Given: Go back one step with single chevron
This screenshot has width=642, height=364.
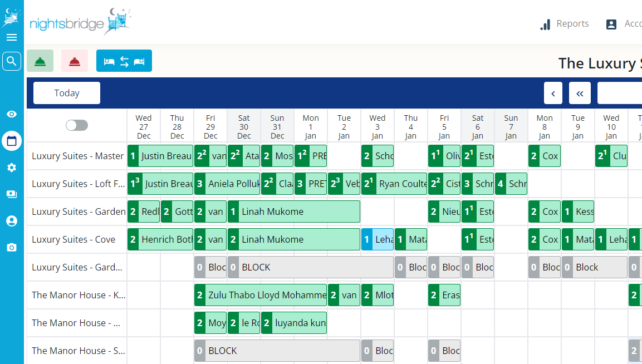Looking at the screenshot, I should (x=553, y=94).
